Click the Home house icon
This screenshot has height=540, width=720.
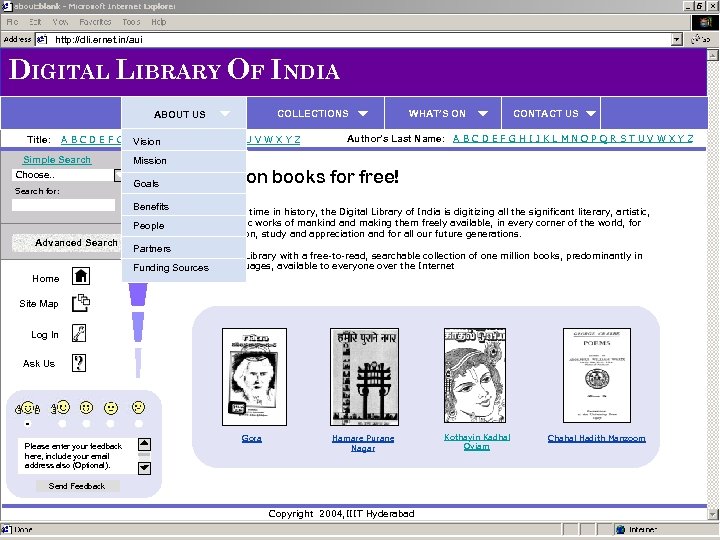(x=81, y=276)
